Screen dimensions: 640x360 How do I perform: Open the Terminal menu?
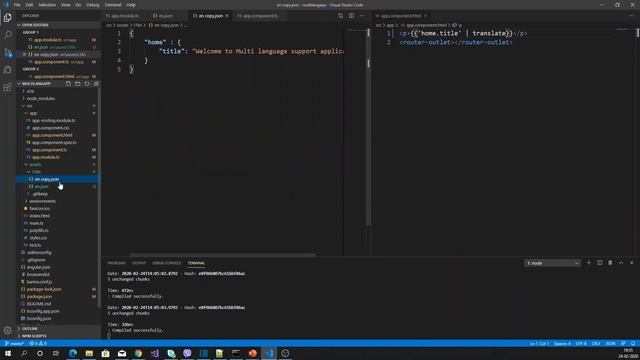pos(113,5)
